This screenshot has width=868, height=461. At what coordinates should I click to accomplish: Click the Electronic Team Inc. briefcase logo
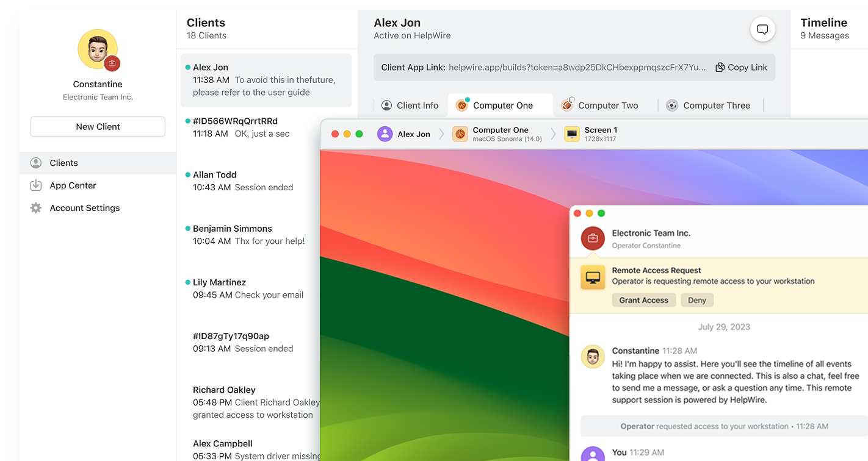tap(592, 238)
